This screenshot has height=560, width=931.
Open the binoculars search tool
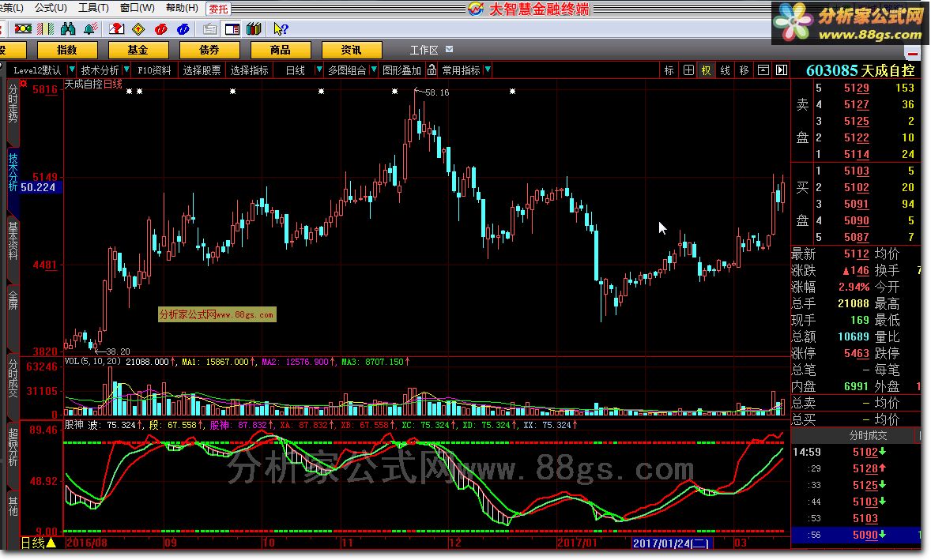[x=68, y=28]
